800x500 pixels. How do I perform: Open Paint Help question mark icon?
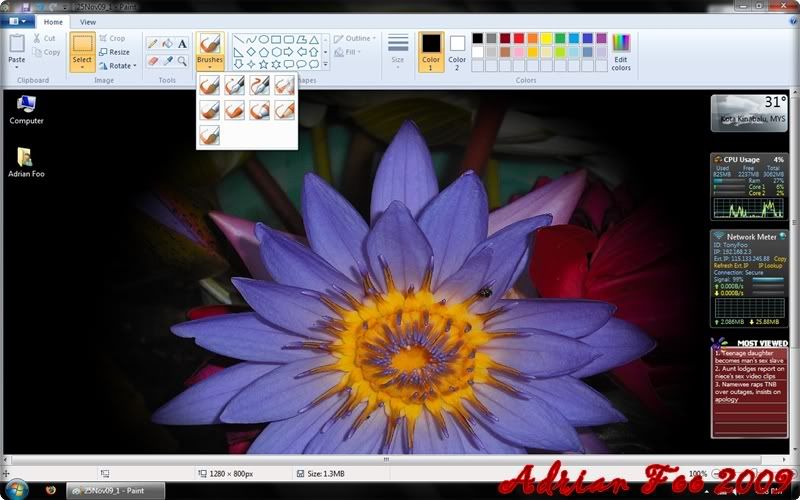point(792,22)
